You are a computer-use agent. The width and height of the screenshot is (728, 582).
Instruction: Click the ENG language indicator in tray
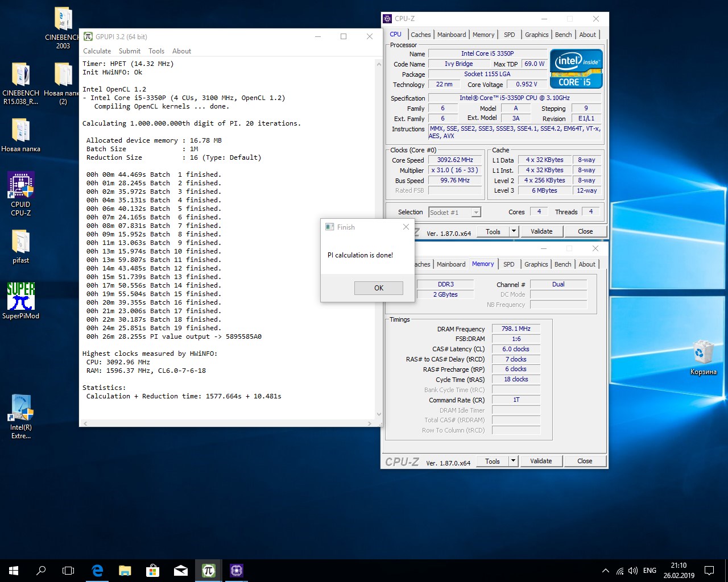pyautogui.click(x=650, y=571)
